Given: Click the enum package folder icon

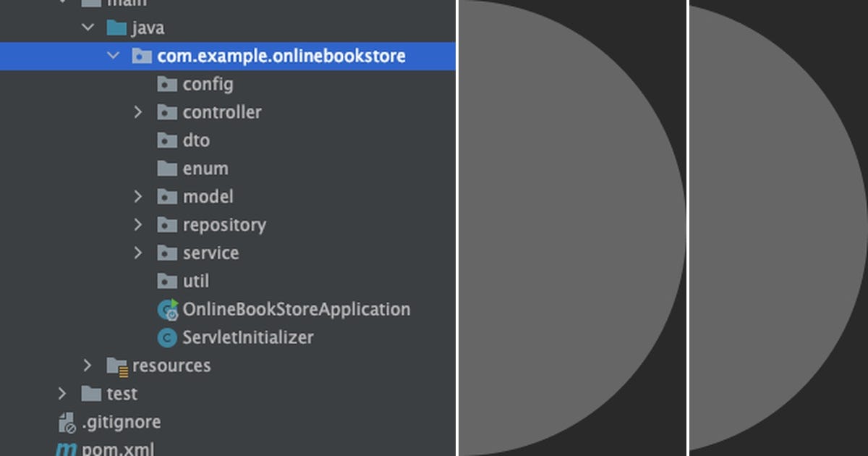Looking at the screenshot, I should (166, 168).
